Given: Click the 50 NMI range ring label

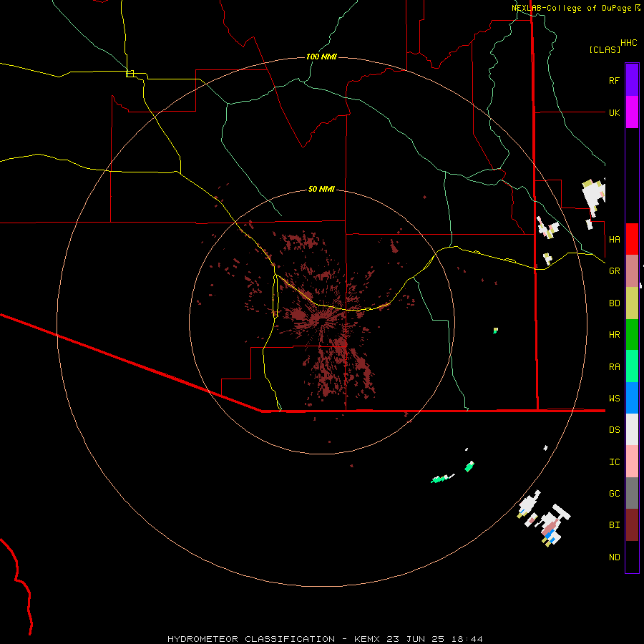Looking at the screenshot, I should click(x=321, y=190).
